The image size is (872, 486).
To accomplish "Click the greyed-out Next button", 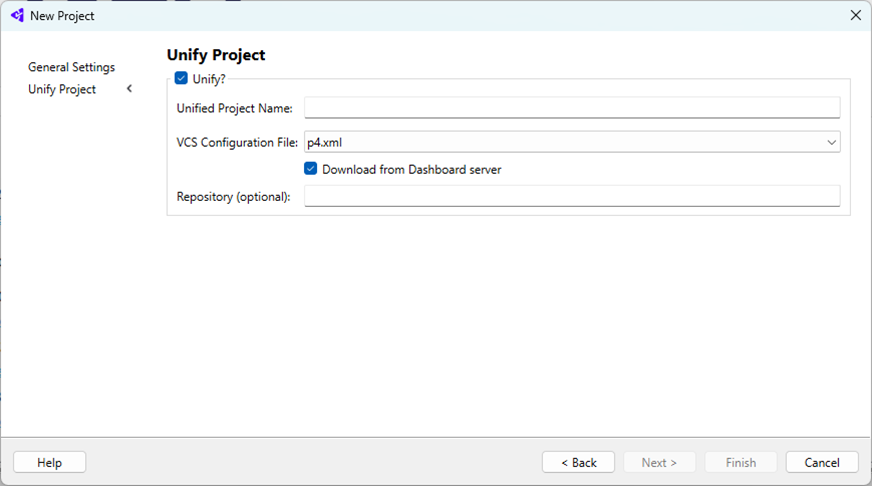I will [x=660, y=462].
